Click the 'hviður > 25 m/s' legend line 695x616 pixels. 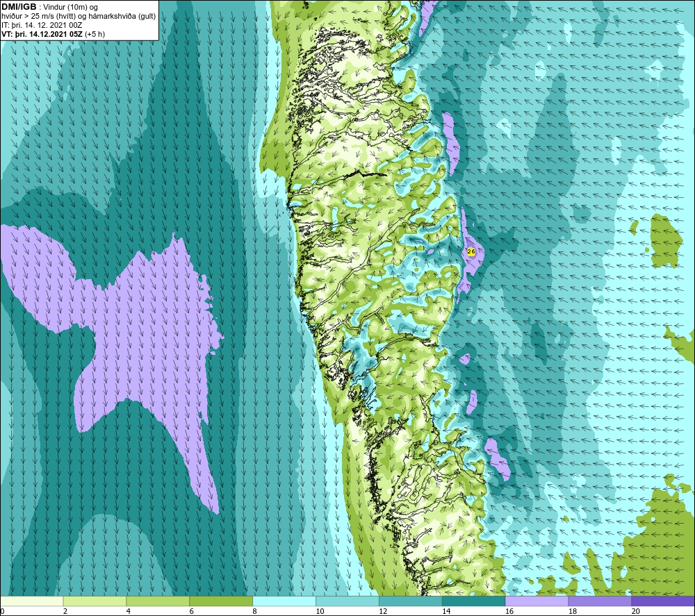(79, 17)
